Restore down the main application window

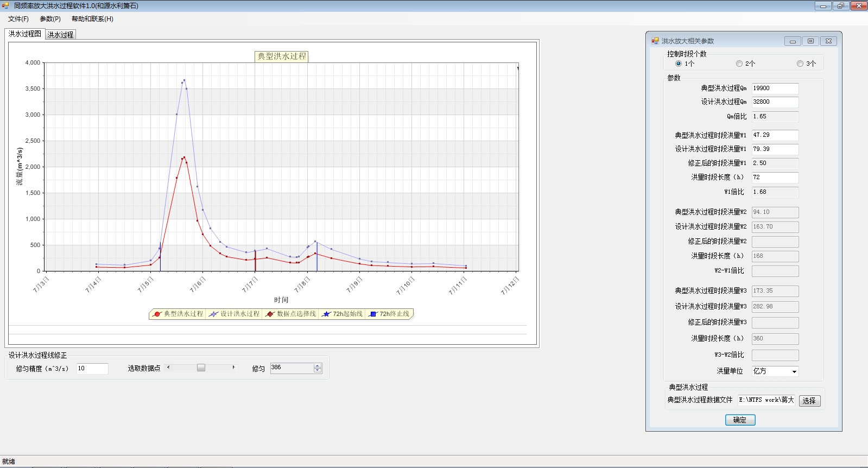point(840,6)
